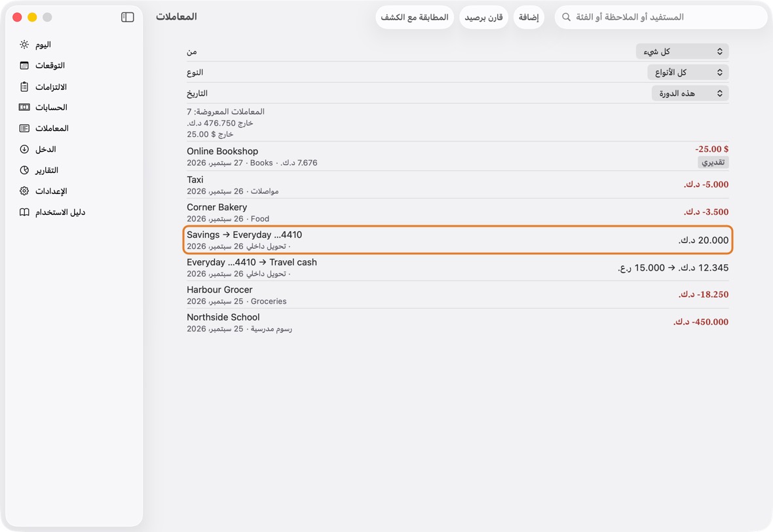
Task: Focus the payee or note search field
Action: point(660,17)
